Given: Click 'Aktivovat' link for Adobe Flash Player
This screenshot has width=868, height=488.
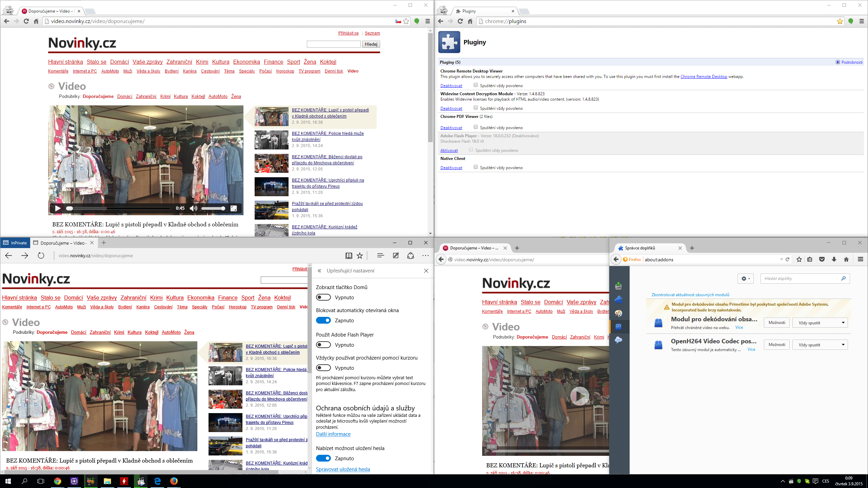Looking at the screenshot, I should [449, 150].
